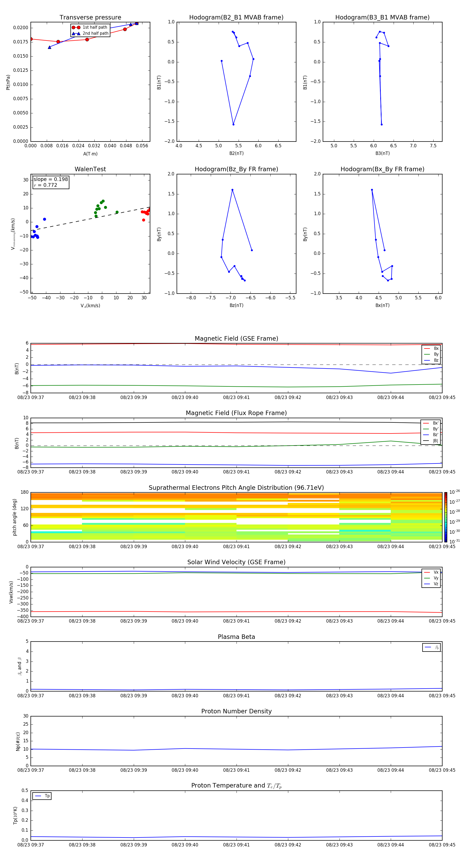Select the slope and r annotation box in WalenTest
The image size is (473, 868).
51,182
